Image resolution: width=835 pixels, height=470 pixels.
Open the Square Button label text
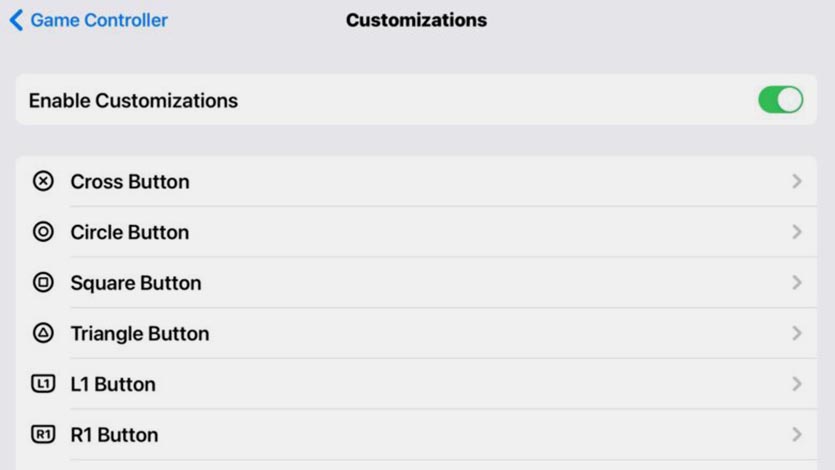[x=135, y=283]
